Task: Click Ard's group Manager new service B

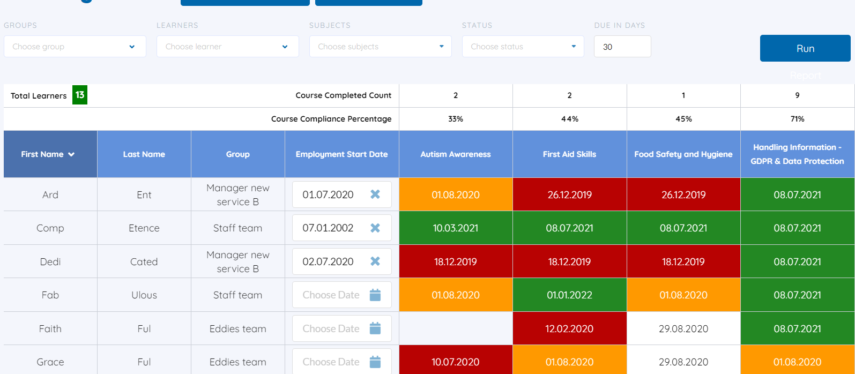Action: click(x=238, y=195)
